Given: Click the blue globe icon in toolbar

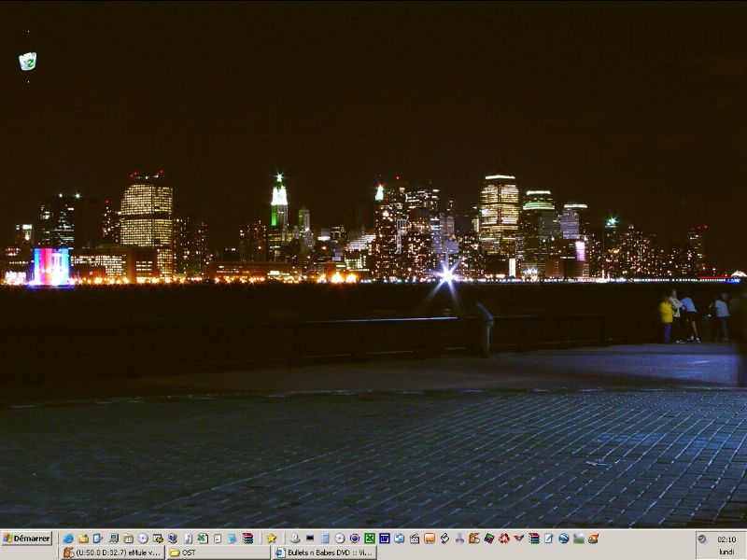Looking at the screenshot, I should click(x=564, y=539).
